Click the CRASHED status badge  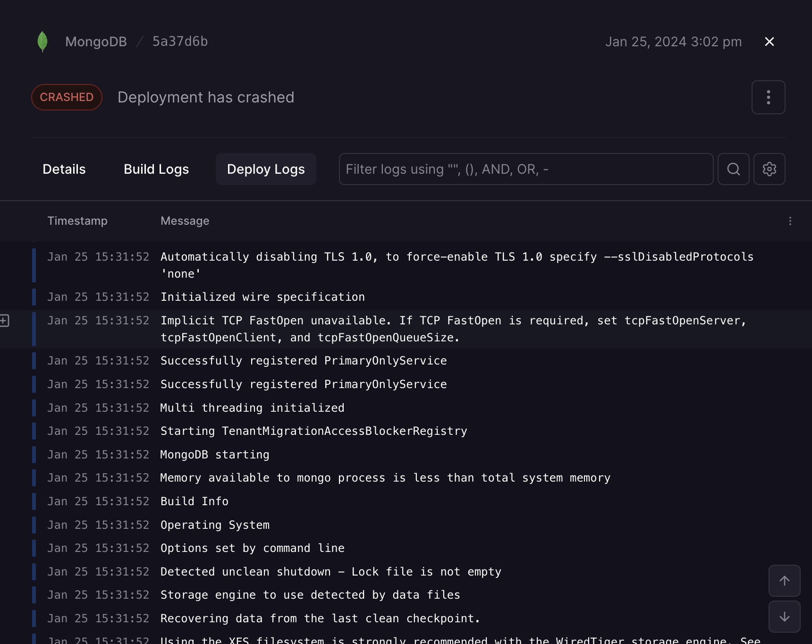pos(67,97)
